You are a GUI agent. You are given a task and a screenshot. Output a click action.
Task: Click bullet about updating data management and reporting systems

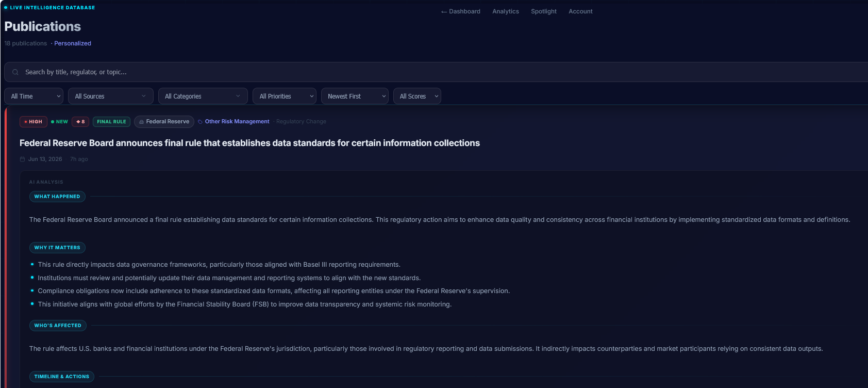pyautogui.click(x=229, y=278)
